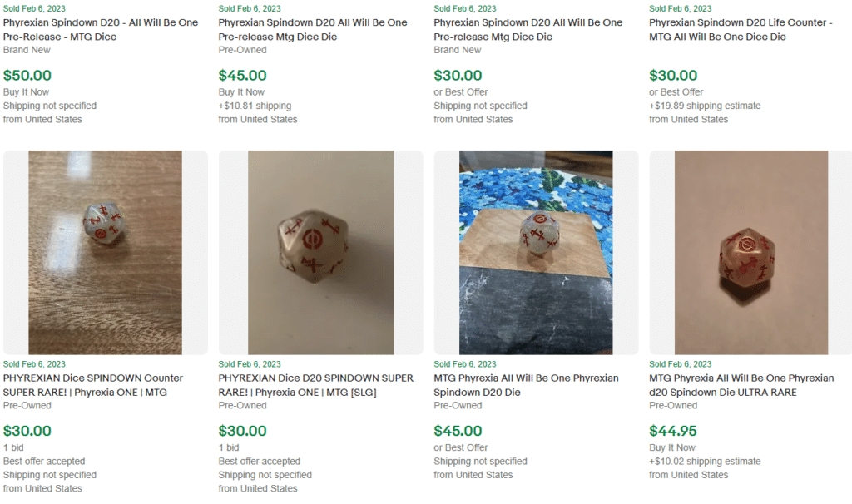852x504 pixels.
Task: Open the Brand New $30.00 Pre-release Mtg Dice Die title
Action: (x=528, y=30)
